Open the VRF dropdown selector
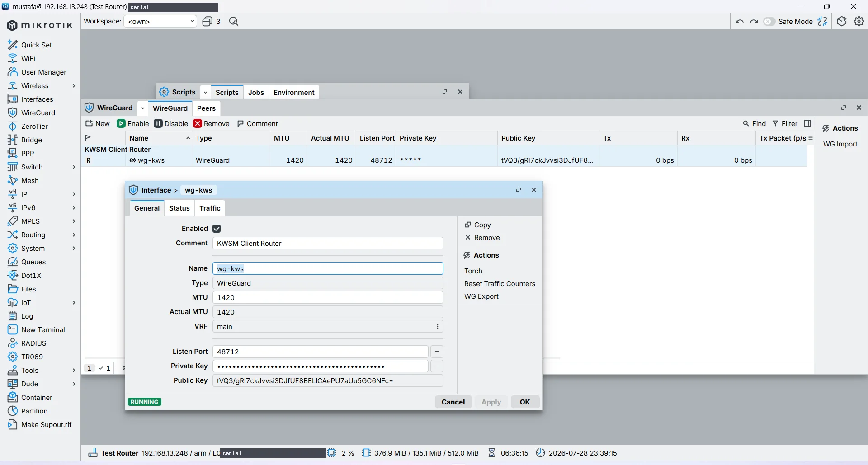 [328, 326]
